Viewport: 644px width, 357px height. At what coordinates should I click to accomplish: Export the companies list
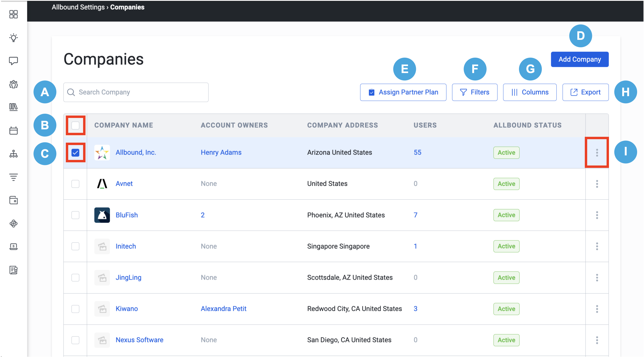pyautogui.click(x=585, y=92)
